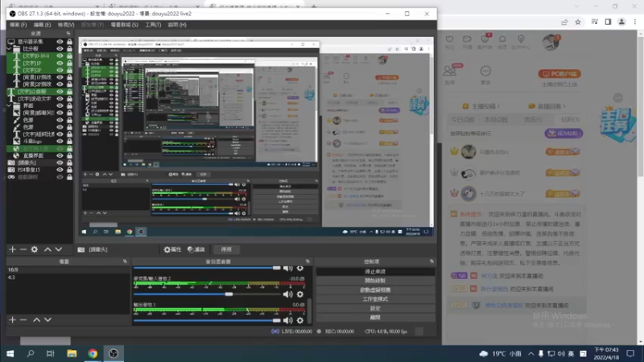
Task: Hide the 斗魚logo source
Action: point(60,142)
